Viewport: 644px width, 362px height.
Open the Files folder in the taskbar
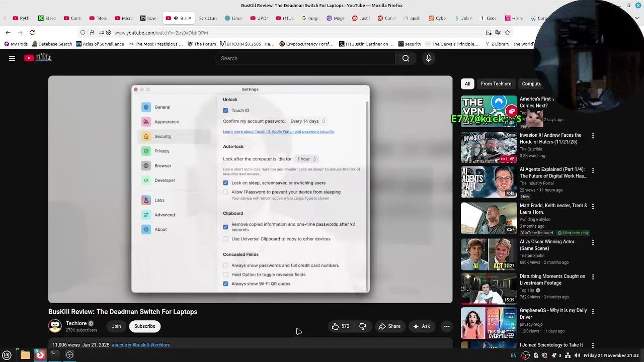(x=25, y=355)
